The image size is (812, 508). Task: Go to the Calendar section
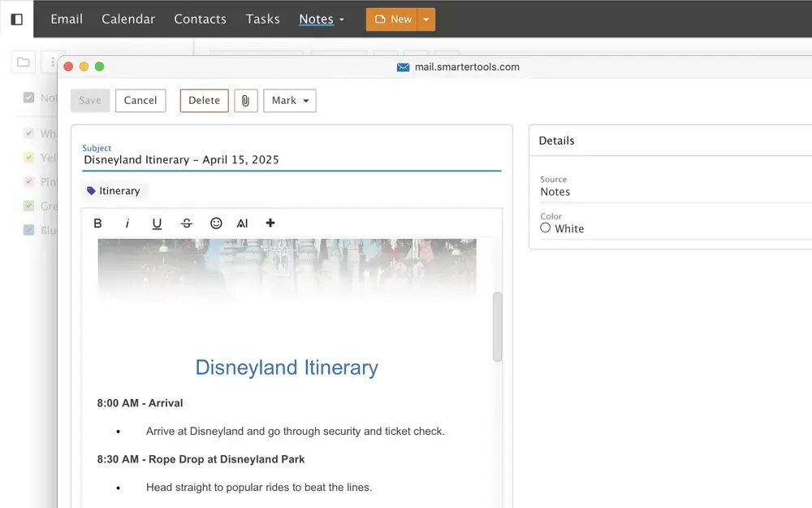pyautogui.click(x=128, y=19)
